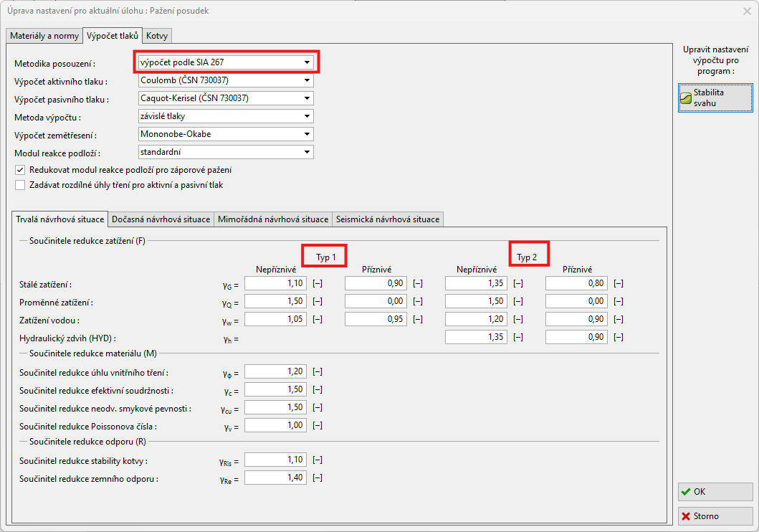Open the Mimořádná návrhová situace tab
The image size is (759, 532).
point(273,219)
